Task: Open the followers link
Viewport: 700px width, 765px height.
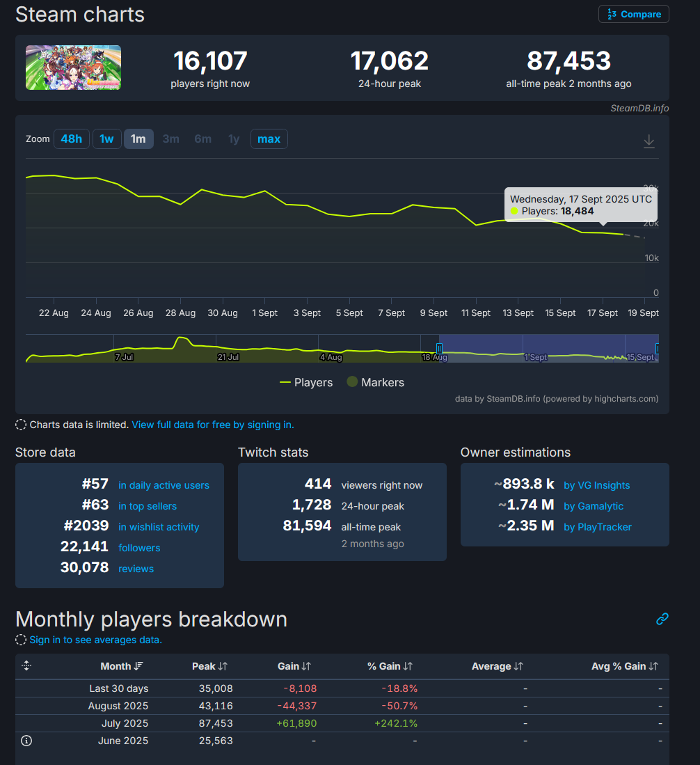Action: point(139,548)
